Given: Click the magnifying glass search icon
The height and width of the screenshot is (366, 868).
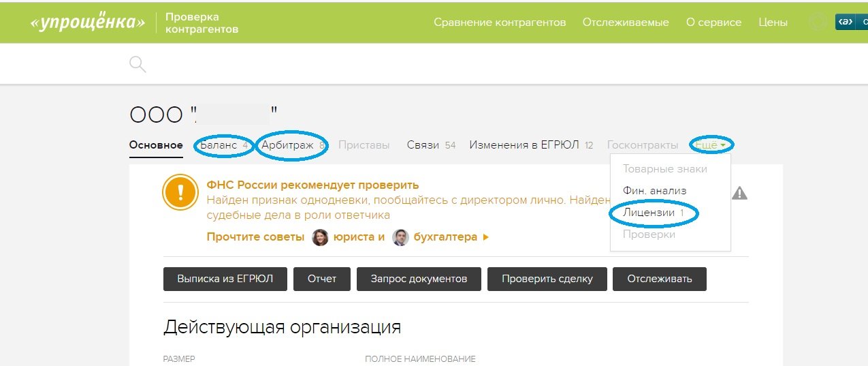Looking at the screenshot, I should pyautogui.click(x=138, y=65).
